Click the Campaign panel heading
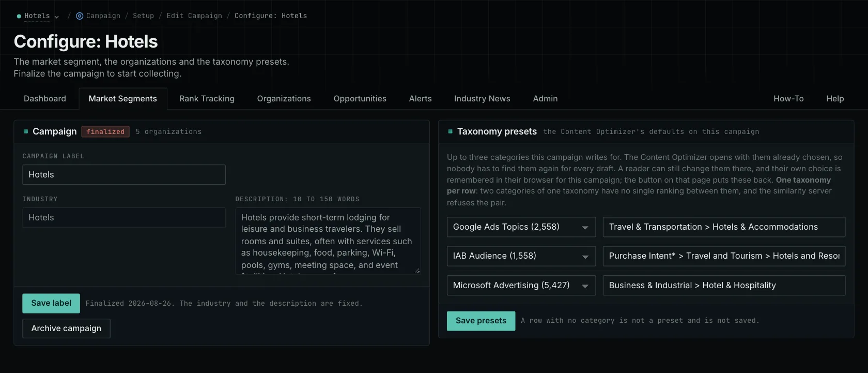 coord(54,132)
